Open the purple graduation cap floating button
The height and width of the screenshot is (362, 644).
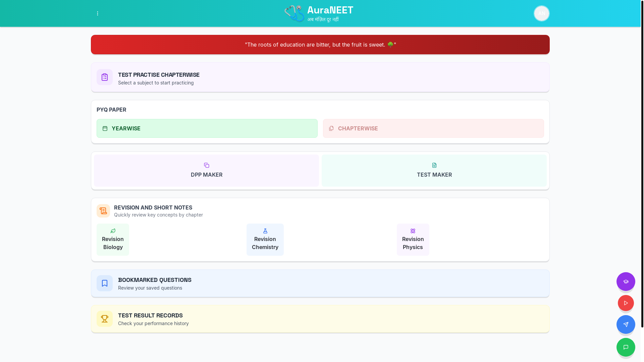[x=626, y=282]
